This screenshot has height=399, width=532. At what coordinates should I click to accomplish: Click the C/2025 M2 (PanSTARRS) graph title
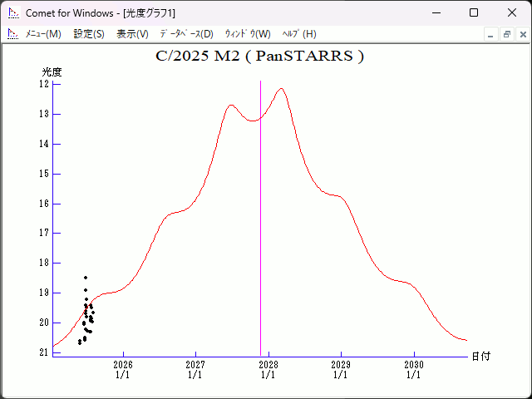259,57
